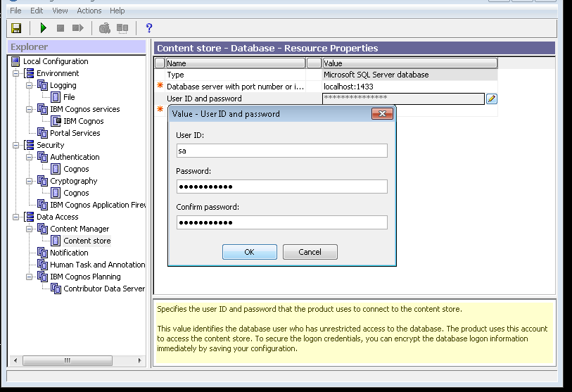Click the Human Task and Annotation icon
Viewport: 572px width, 392px height.
(x=42, y=265)
